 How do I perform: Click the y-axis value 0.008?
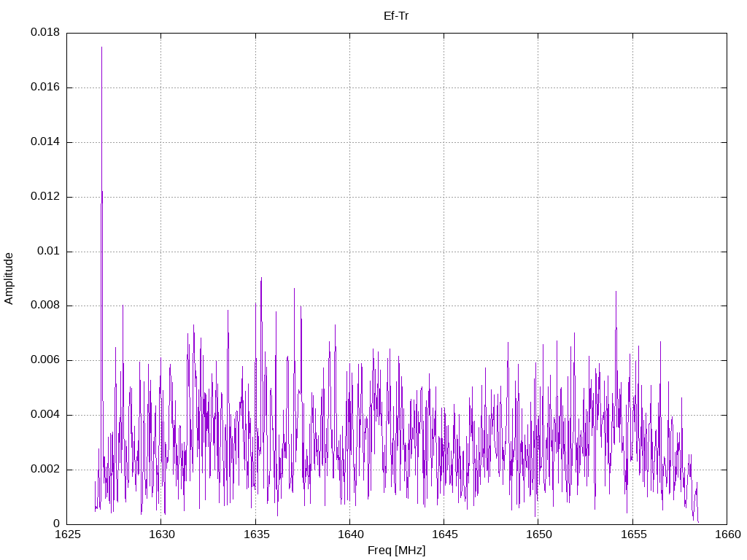coord(45,306)
